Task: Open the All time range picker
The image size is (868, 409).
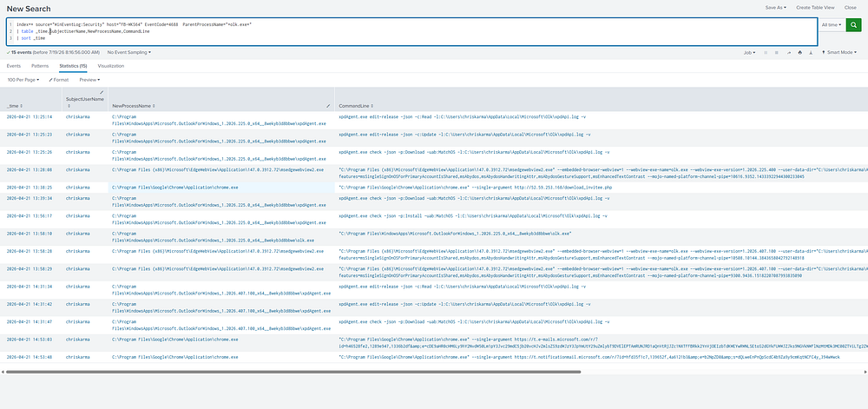Action: [x=832, y=25]
